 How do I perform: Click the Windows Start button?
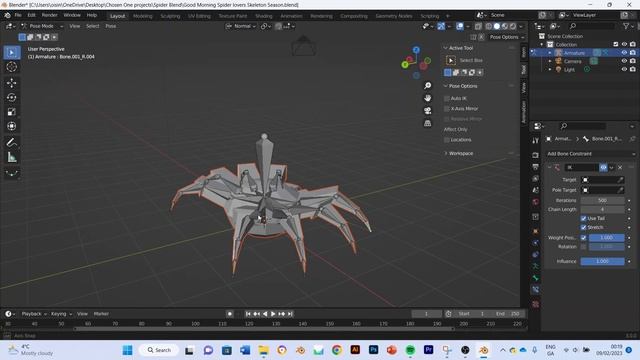coord(127,350)
